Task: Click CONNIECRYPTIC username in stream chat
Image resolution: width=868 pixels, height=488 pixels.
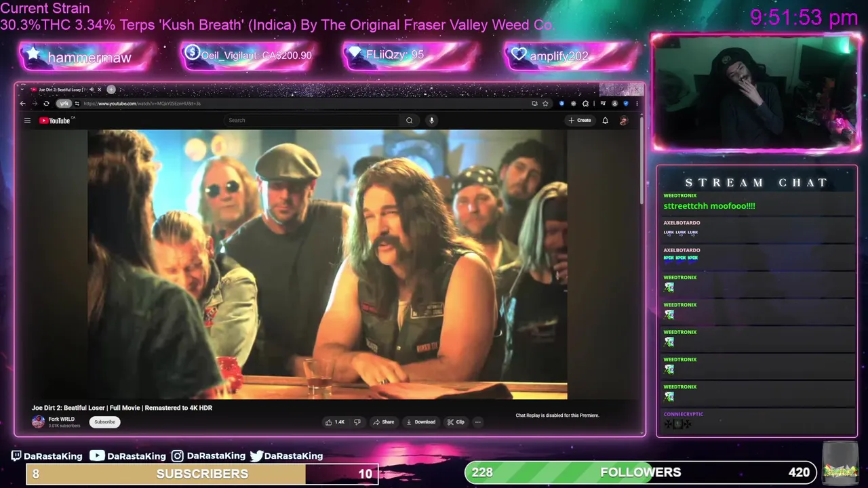Action: (683, 414)
